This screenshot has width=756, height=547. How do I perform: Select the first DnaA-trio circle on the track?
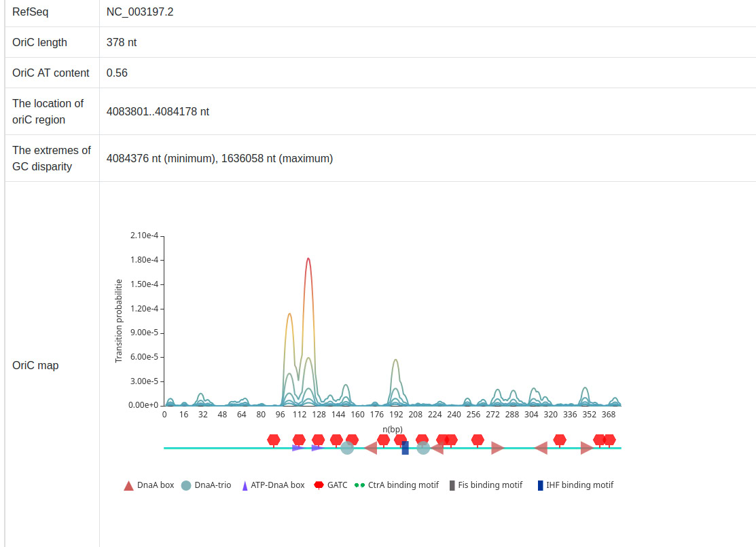tap(347, 448)
